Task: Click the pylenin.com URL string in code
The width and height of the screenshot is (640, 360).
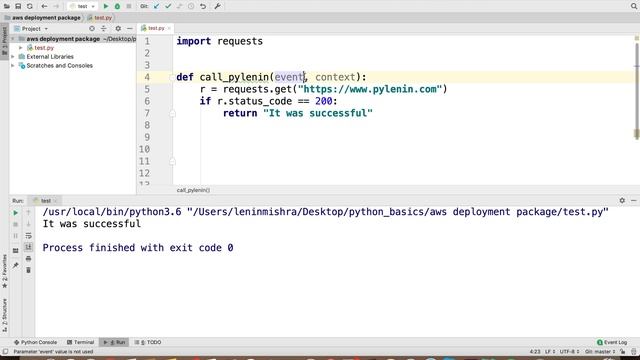Action: tap(370, 89)
